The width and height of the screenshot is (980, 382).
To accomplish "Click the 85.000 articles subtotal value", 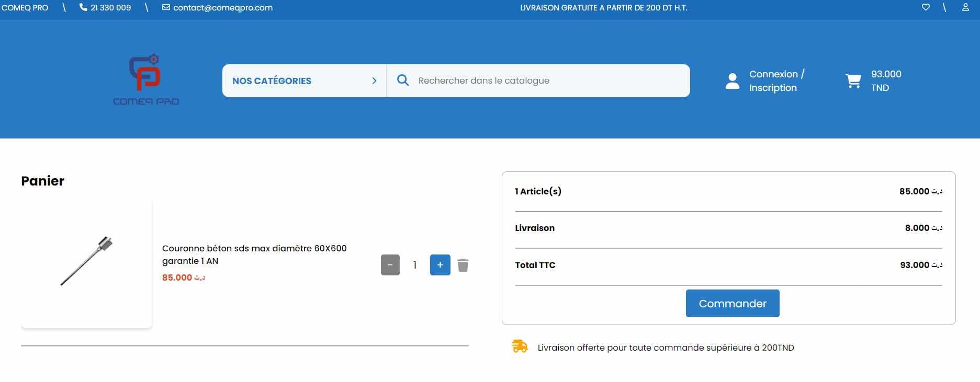I will tap(921, 191).
